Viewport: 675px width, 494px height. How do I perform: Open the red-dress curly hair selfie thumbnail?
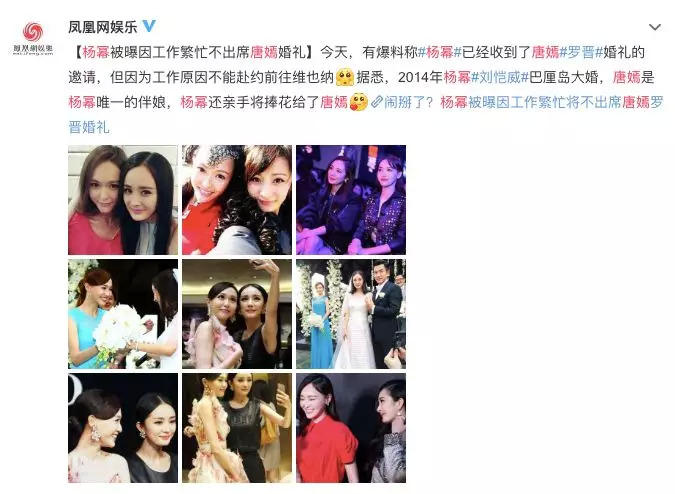tap(237, 200)
